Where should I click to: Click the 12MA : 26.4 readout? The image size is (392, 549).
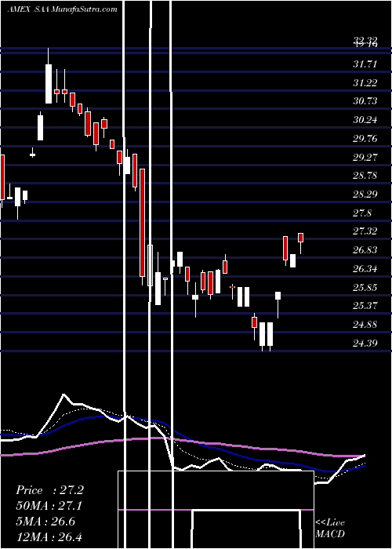(49, 536)
